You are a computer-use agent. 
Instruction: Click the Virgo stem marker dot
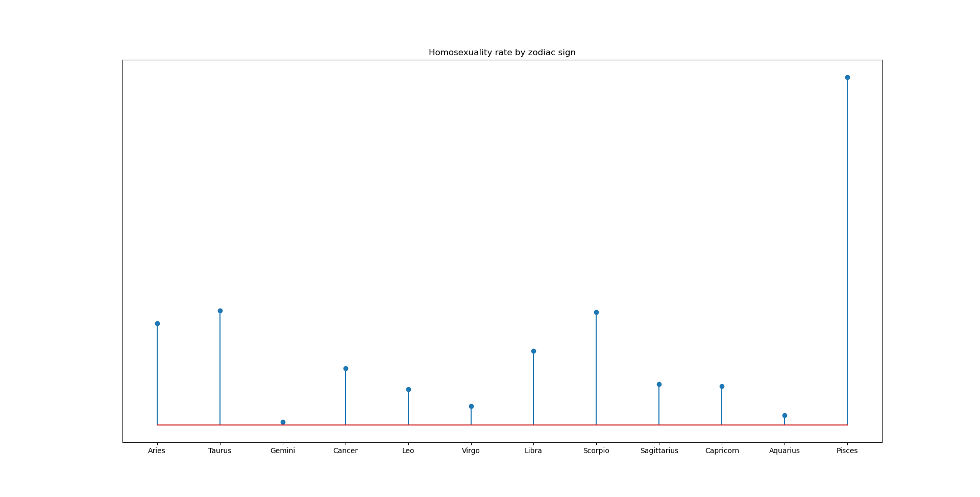point(471,406)
